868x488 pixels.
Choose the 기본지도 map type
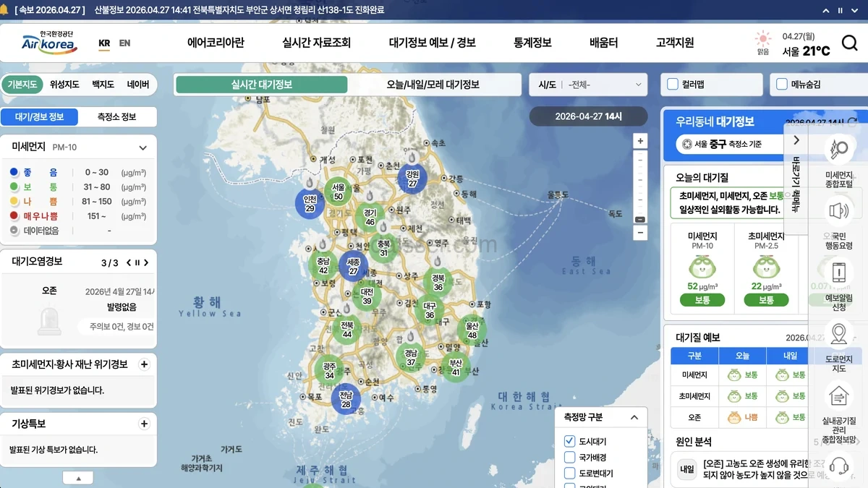(x=22, y=85)
